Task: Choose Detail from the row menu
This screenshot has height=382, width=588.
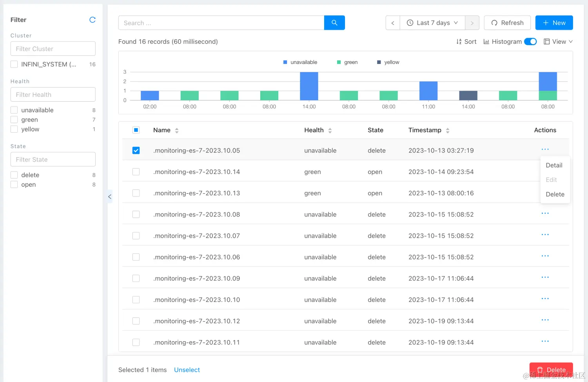Action: pos(554,166)
